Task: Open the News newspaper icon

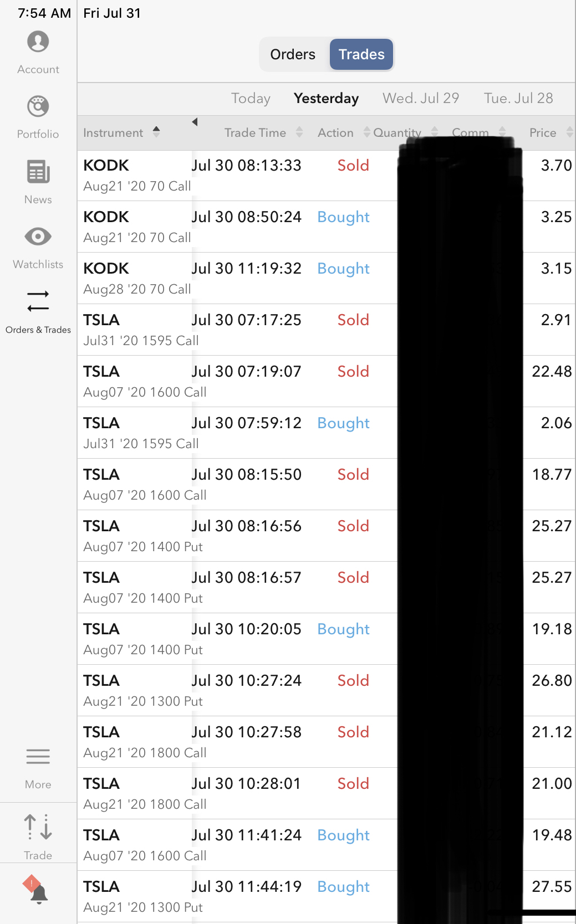Action: pyautogui.click(x=38, y=172)
